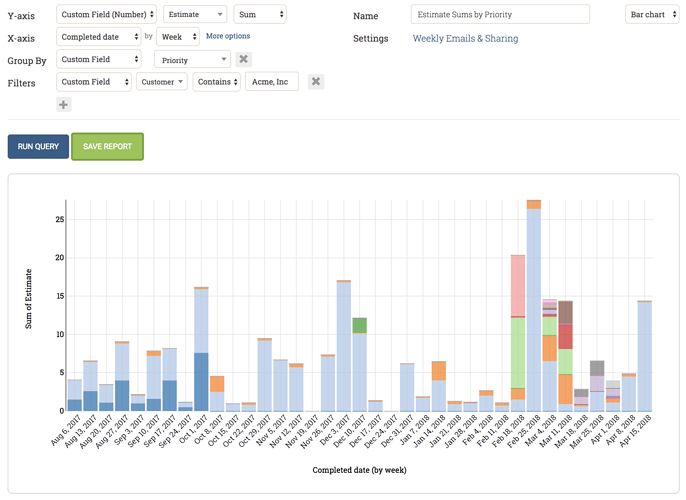
Task: Switch the Bar chart type dropdown
Action: [x=652, y=14]
